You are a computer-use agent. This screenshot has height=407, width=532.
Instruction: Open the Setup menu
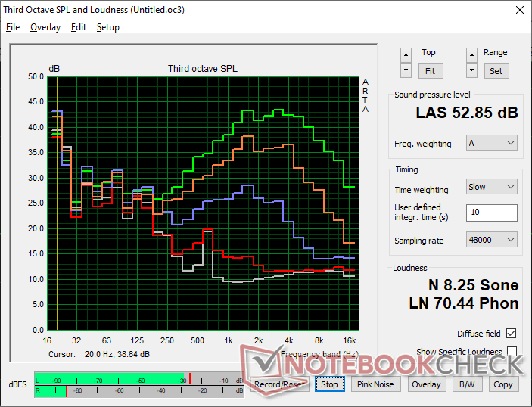point(107,27)
